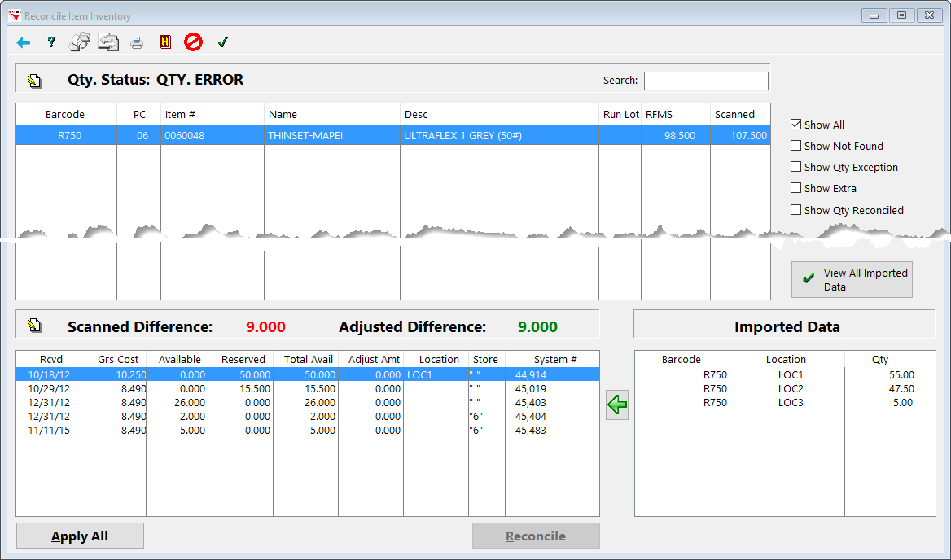Uncheck the Show All checkbox

tap(796, 125)
